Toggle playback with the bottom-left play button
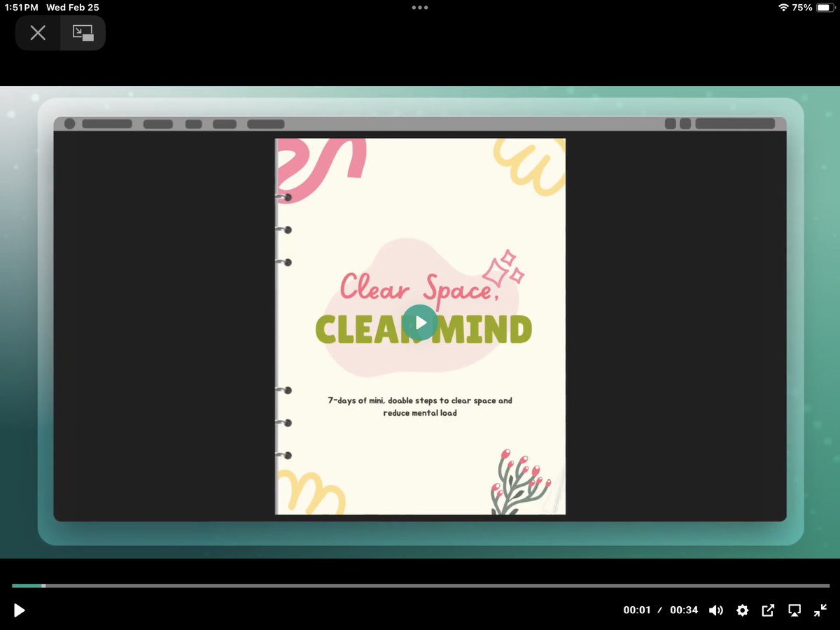Image resolution: width=840 pixels, height=630 pixels. (x=19, y=610)
